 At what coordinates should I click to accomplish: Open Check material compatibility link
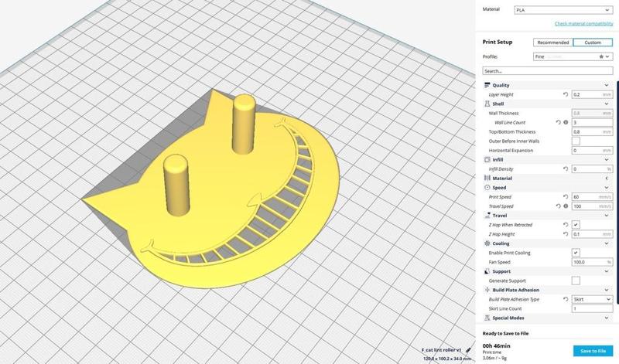584,24
